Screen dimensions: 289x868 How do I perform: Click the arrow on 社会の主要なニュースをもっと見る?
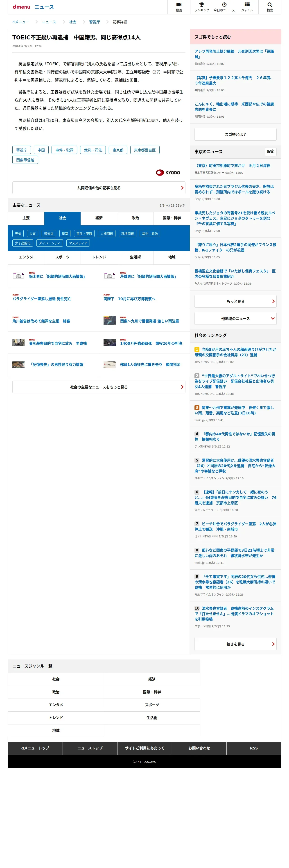(x=182, y=387)
